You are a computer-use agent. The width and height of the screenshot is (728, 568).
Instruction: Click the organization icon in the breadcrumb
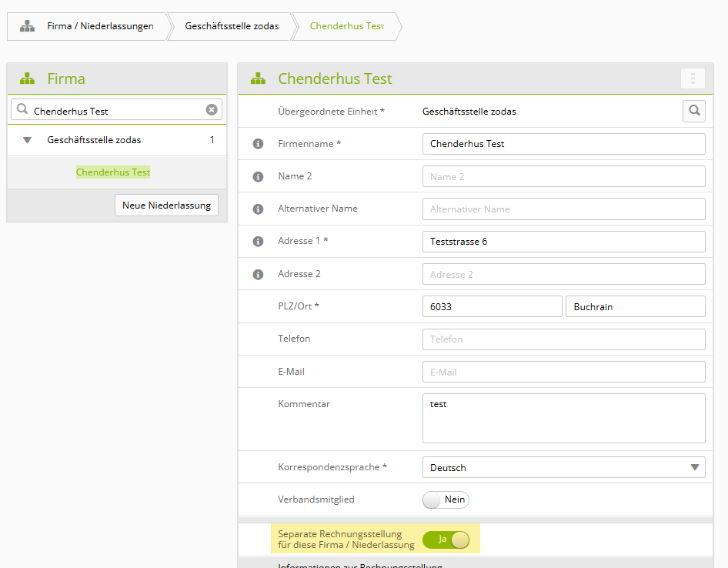[x=27, y=26]
